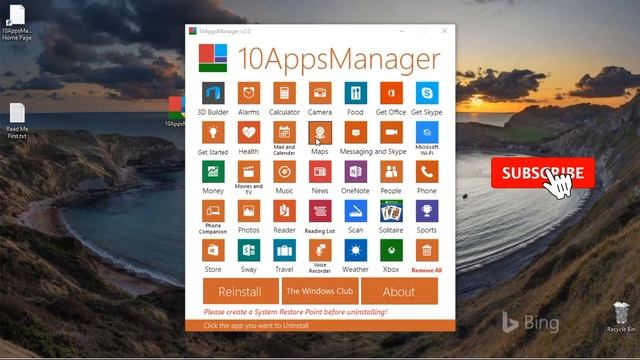Click the OneNote app icon
This screenshot has height=360, width=640.
[356, 172]
